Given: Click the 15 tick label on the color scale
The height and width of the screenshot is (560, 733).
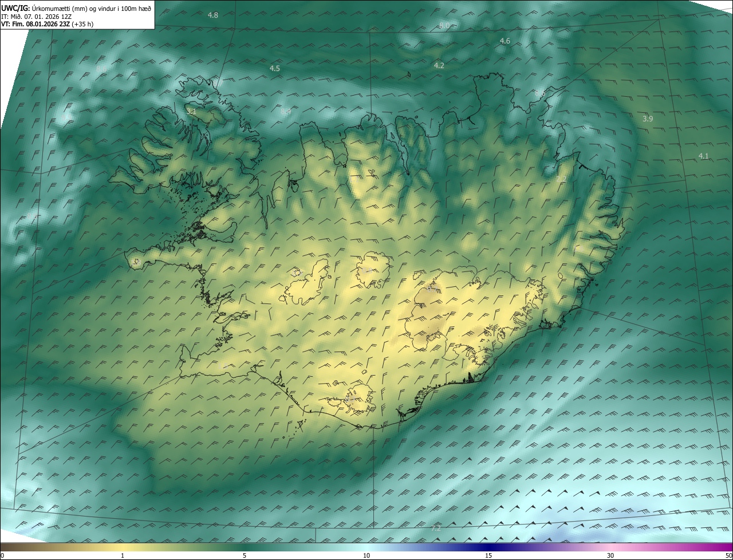Looking at the screenshot, I should (x=488, y=555).
